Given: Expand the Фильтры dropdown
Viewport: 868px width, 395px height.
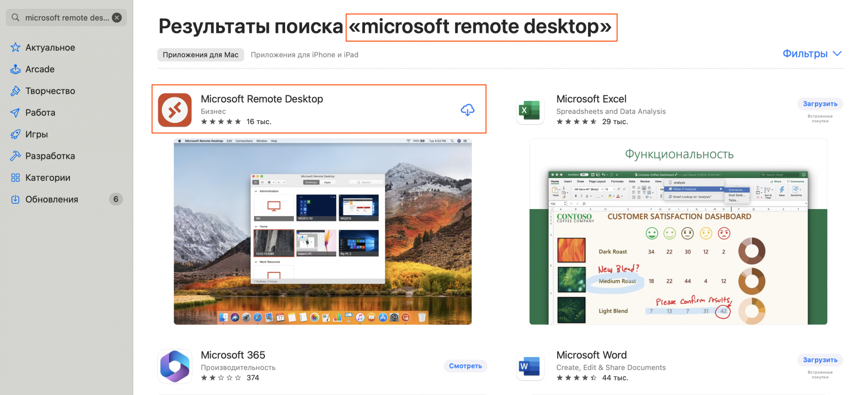Looking at the screenshot, I should (812, 54).
